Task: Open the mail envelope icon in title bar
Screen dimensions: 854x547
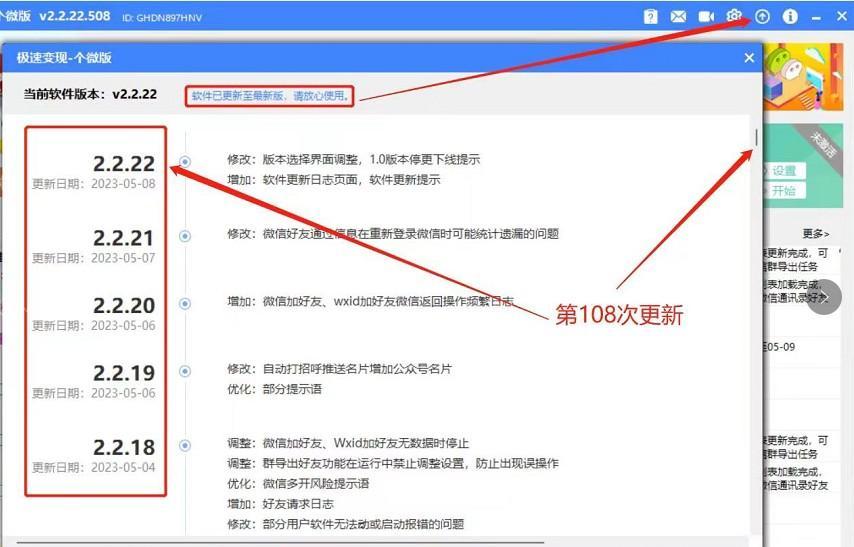Action: pyautogui.click(x=678, y=16)
